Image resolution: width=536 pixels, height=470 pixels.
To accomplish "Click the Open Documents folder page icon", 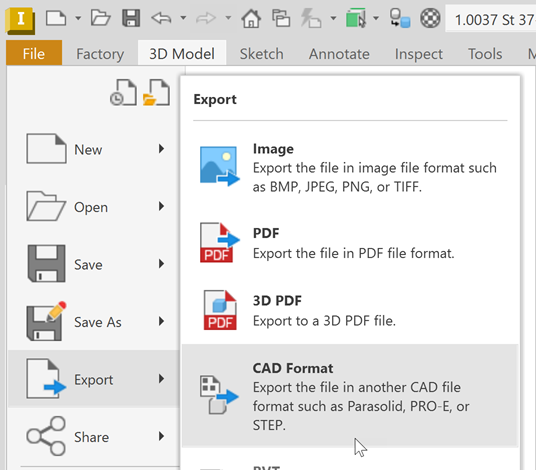I will tap(156, 92).
